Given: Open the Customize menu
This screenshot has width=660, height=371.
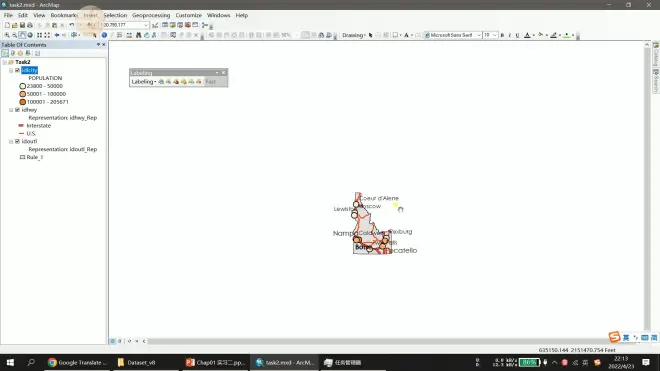Looking at the screenshot, I should point(188,15).
